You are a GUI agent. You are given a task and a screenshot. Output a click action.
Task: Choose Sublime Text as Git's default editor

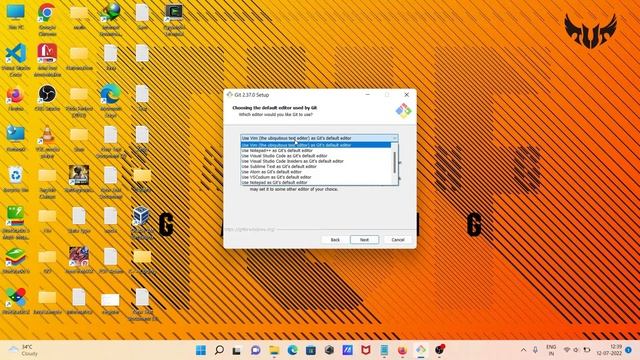pos(316,166)
